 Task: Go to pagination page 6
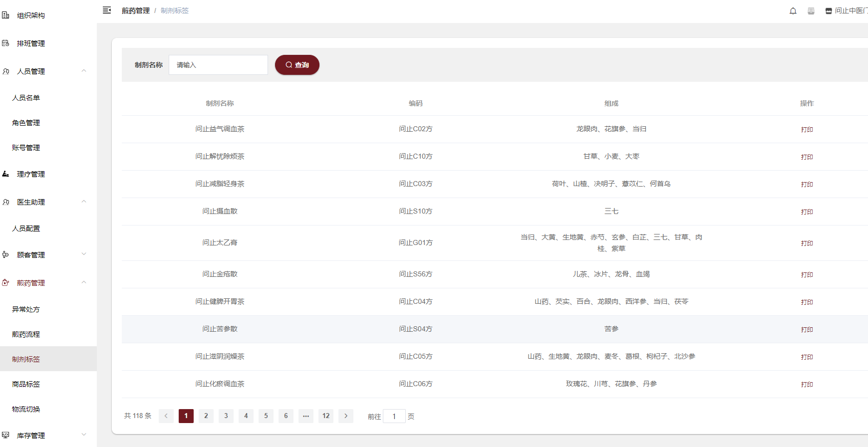coord(286,416)
